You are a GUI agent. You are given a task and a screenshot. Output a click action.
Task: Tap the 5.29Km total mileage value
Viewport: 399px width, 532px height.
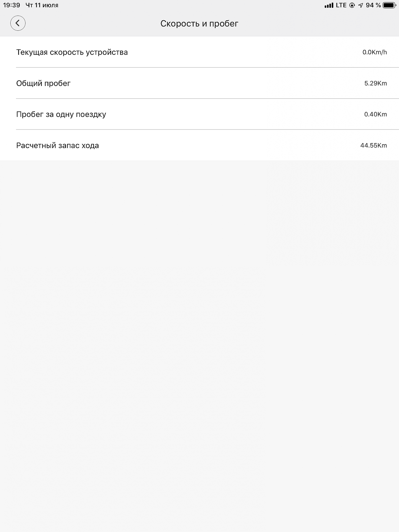tap(376, 83)
